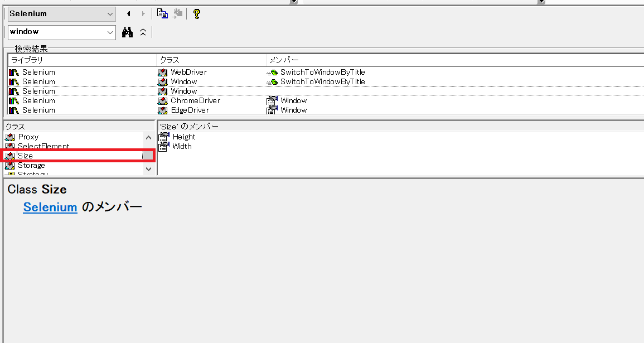Click the Go Forward arrow icon

[143, 14]
